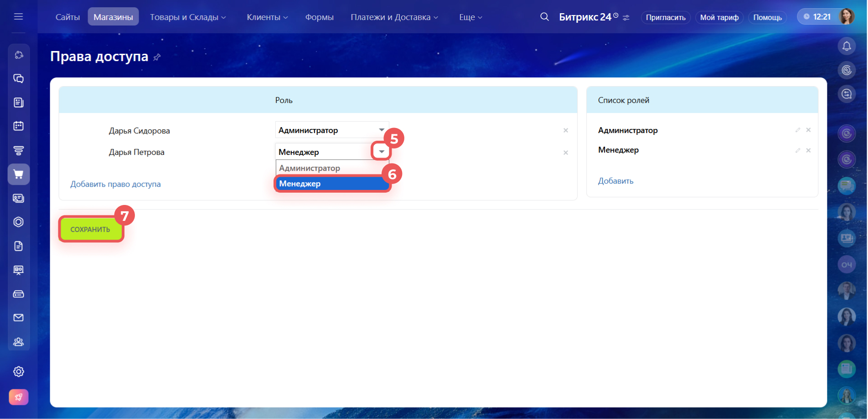This screenshot has width=868, height=419.
Task: Open the mail envelope sidebar icon
Action: click(18, 317)
